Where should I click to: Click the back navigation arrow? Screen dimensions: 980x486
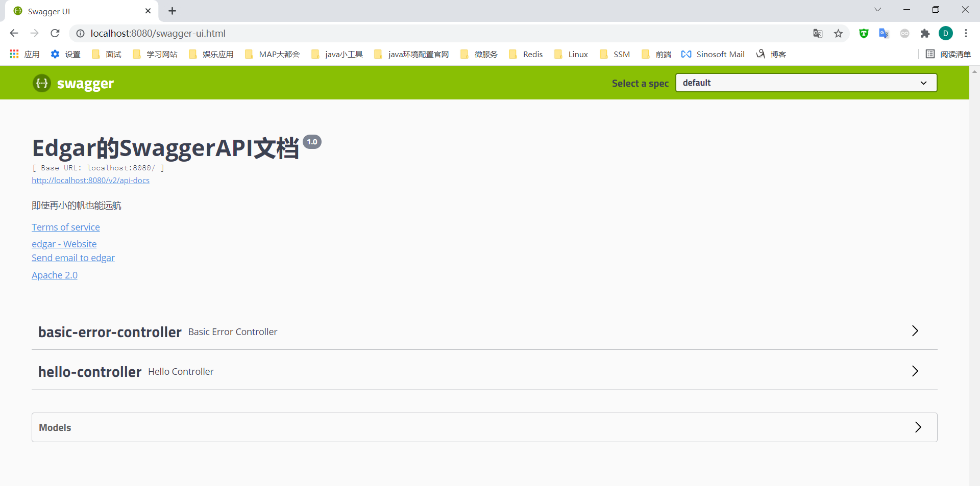[x=14, y=33]
